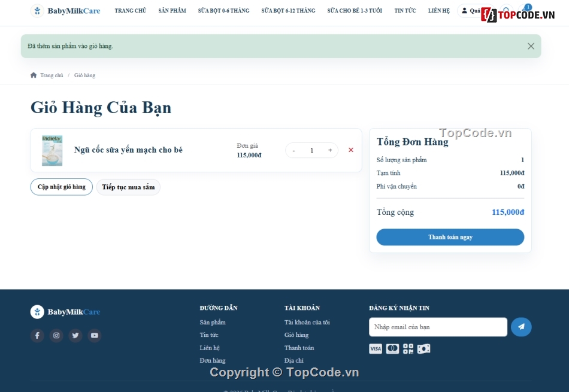Open the TRANG CHỦ menu item
Image resolution: width=569 pixels, height=392 pixels.
coord(131,11)
